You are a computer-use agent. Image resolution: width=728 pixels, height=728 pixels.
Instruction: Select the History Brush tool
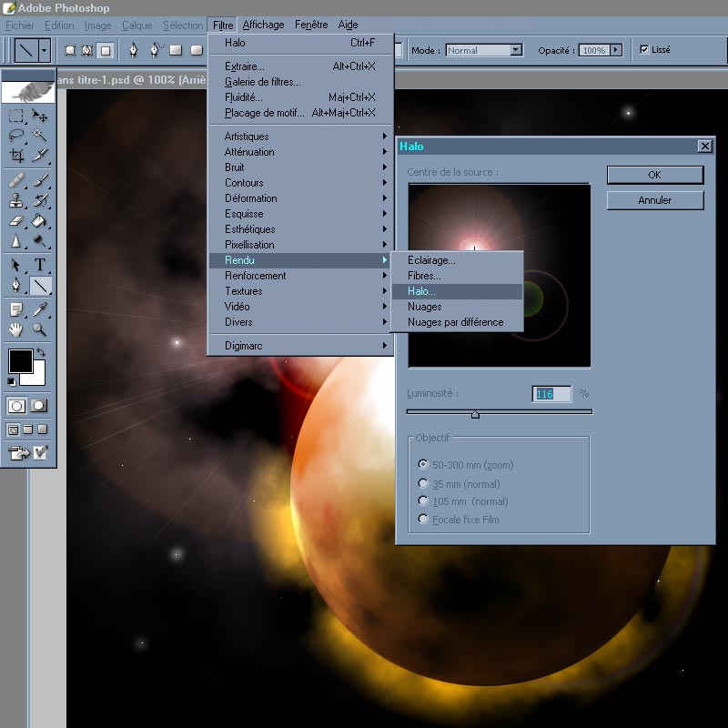tap(40, 200)
